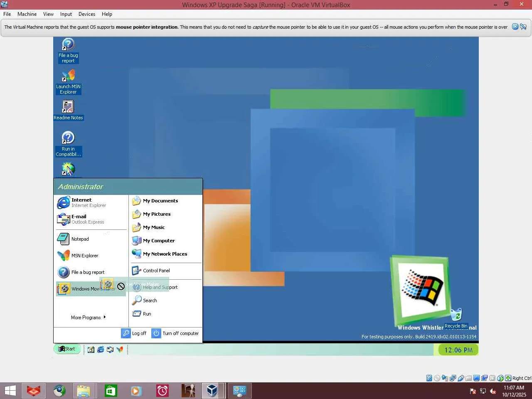
Task: Click the Turn off computer button
Action: tap(175, 333)
